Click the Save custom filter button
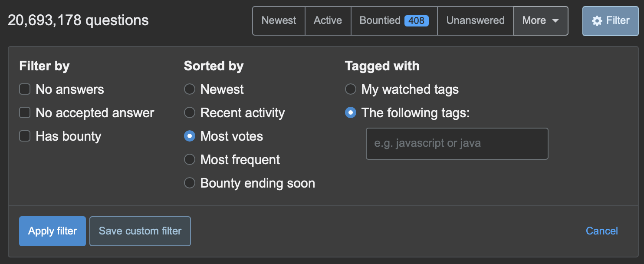Image resolution: width=644 pixels, height=264 pixels. tap(140, 231)
